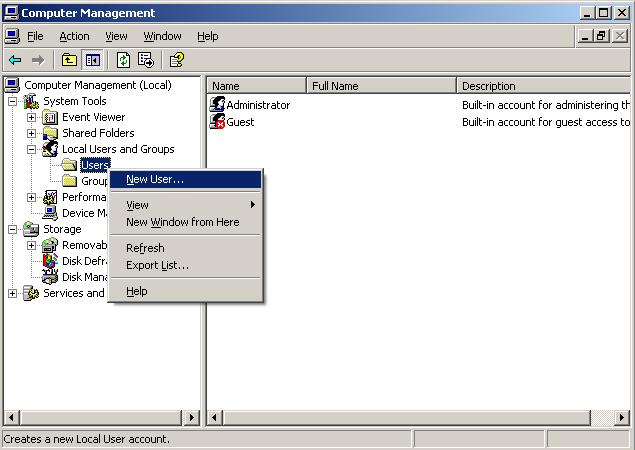This screenshot has width=635, height=450.
Task: Click the Groups folder icon
Action: click(x=69, y=181)
